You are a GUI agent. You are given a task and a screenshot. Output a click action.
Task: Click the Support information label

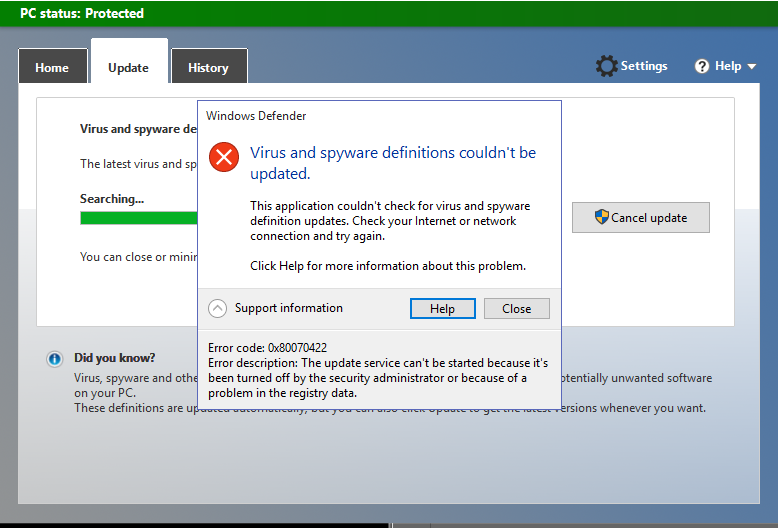pyautogui.click(x=289, y=308)
